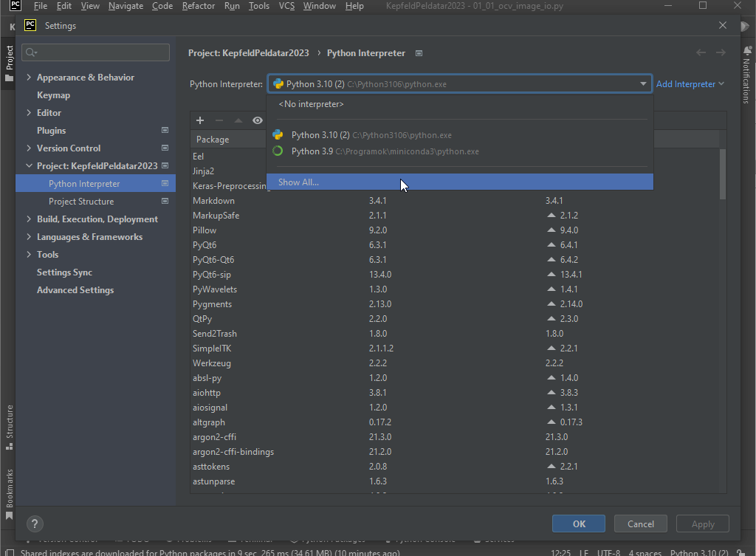Open the Refactor menu
Viewport: 756px width, 556px height.
[199, 6]
